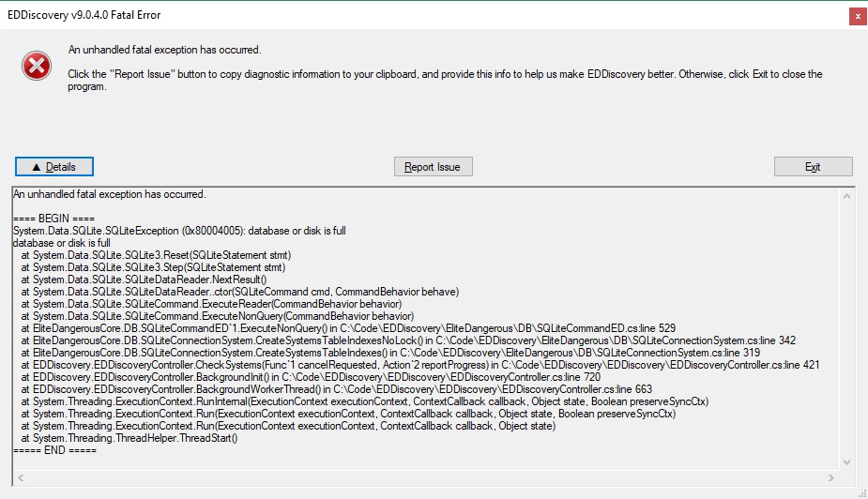
Task: Click horizontal scrollbar left arrow
Action: (x=21, y=478)
